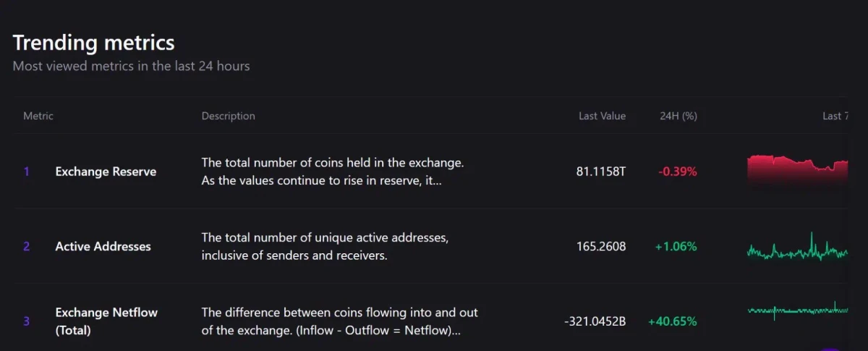Viewport: 868px width, 351px height.
Task: Open the Exchange Netflow (Total) metric
Action: point(106,321)
